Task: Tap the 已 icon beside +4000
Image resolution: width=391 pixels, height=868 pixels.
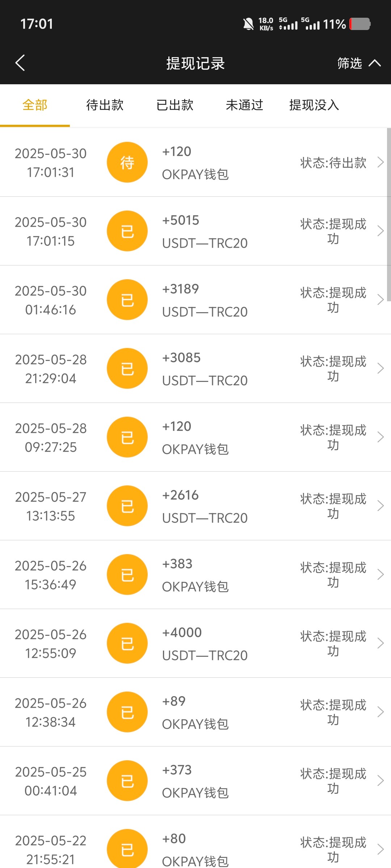Action: (x=127, y=643)
